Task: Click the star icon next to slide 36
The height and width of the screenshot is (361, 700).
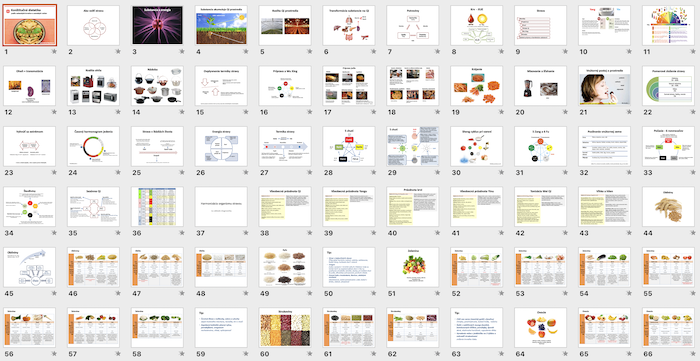Action: coord(182,233)
